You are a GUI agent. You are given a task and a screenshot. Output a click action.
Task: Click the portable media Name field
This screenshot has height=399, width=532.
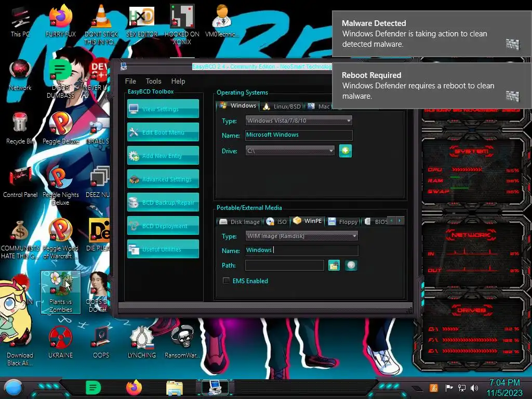coord(301,250)
